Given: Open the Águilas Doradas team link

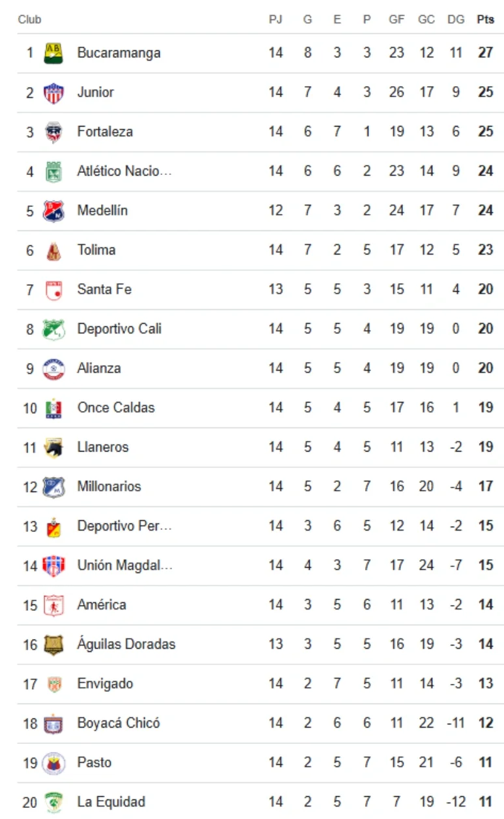Looking at the screenshot, I should click(x=126, y=644).
